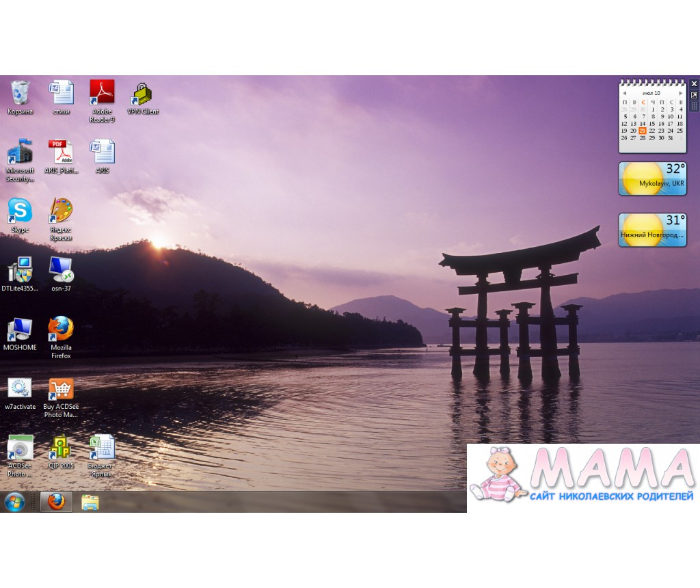Select the Skype desktop icon
The image size is (700, 588).
[20, 211]
